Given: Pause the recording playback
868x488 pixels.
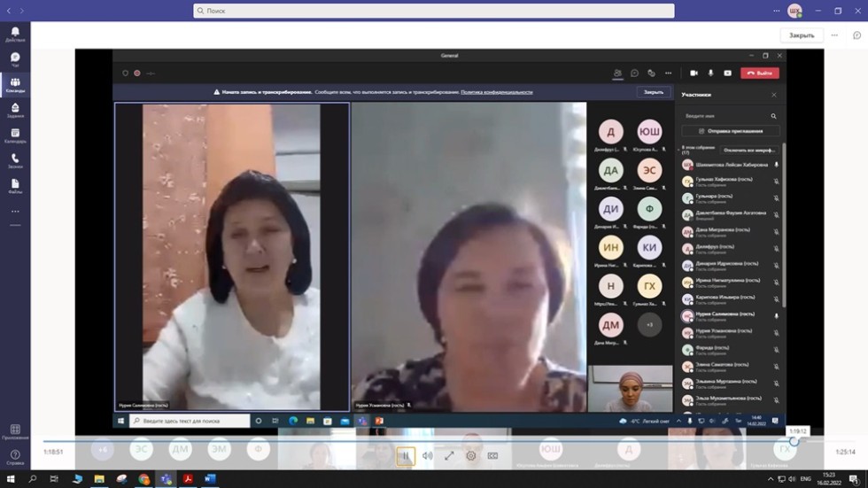Looking at the screenshot, I should (x=406, y=456).
